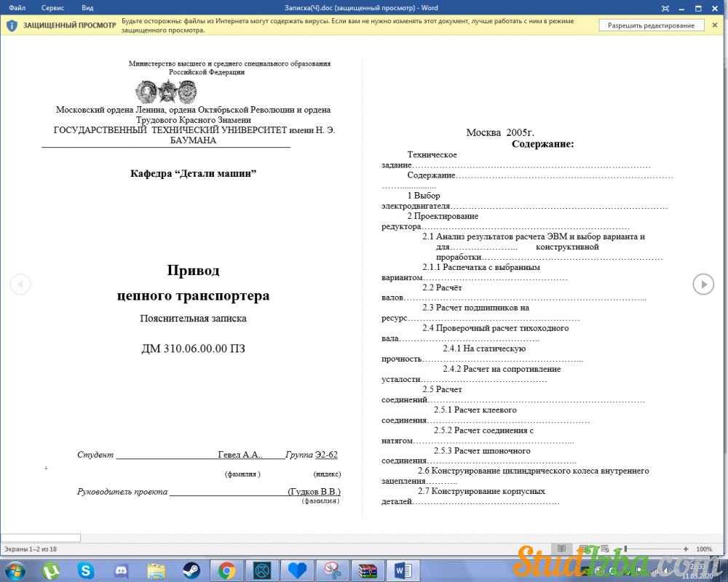This screenshot has width=728, height=582.
Task: Switch to Google Chrome in taskbar
Action: tap(226, 570)
